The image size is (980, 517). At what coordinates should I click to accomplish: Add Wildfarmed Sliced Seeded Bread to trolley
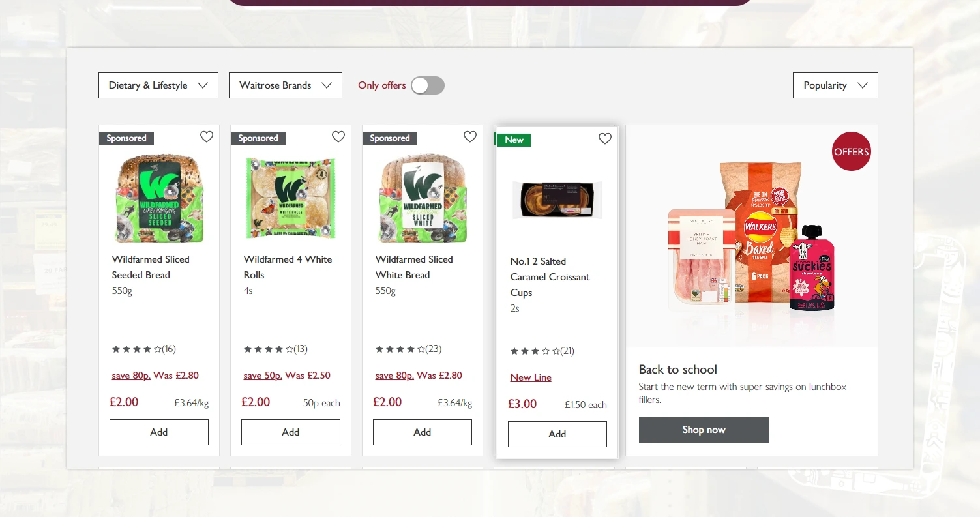coord(159,432)
